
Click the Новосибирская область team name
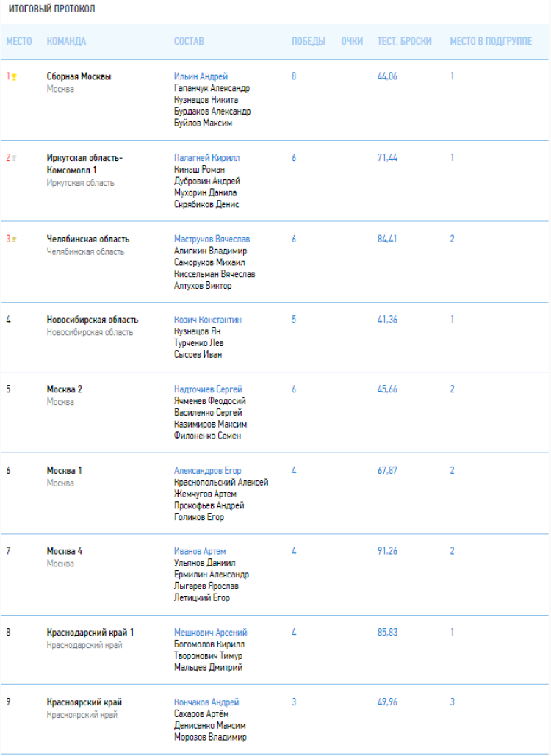pos(92,320)
